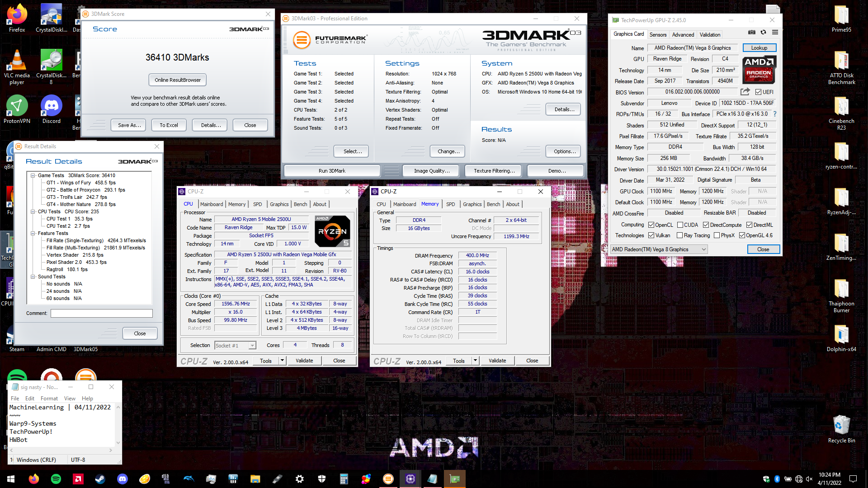Open Firefox desktop shortcut

coord(17,19)
